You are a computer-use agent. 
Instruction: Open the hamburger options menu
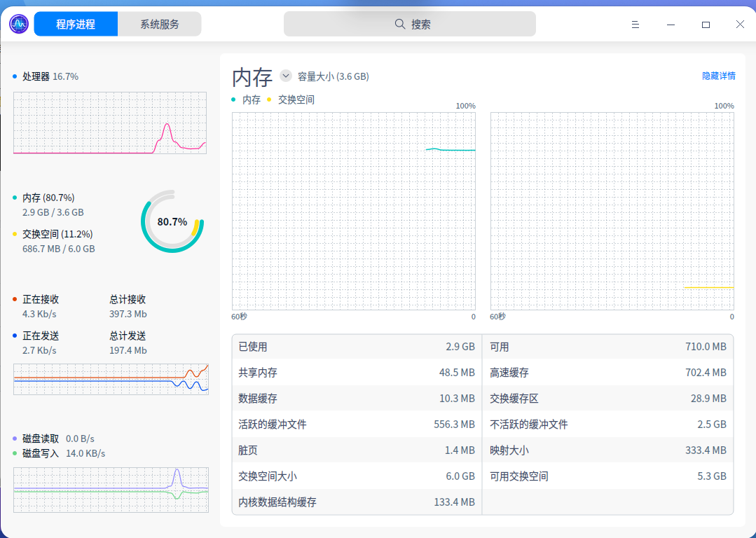click(x=635, y=24)
